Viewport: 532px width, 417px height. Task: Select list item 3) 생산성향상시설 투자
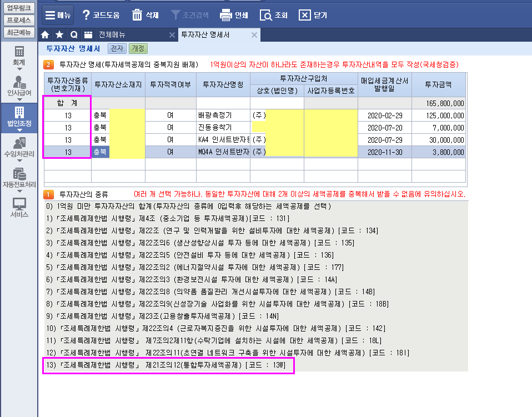(200, 243)
